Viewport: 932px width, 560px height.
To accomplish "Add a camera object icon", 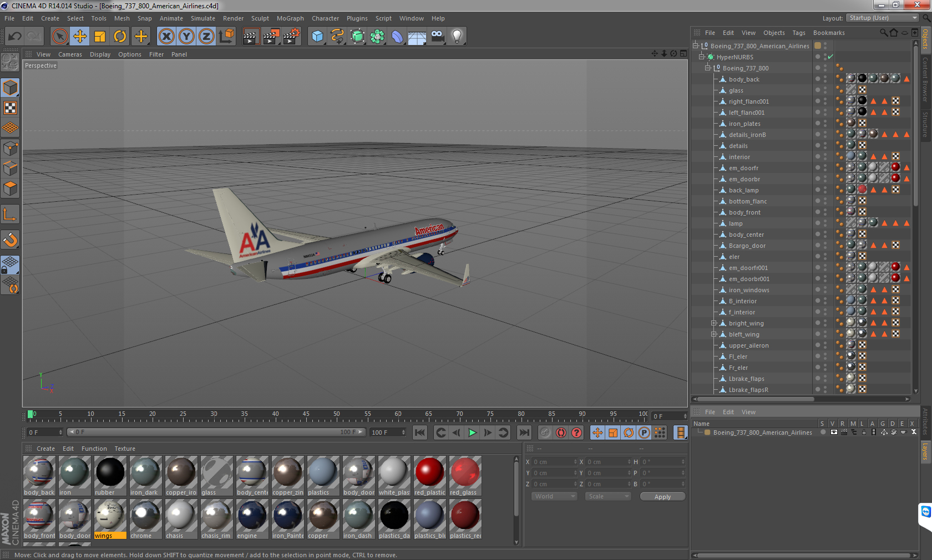I will point(438,37).
